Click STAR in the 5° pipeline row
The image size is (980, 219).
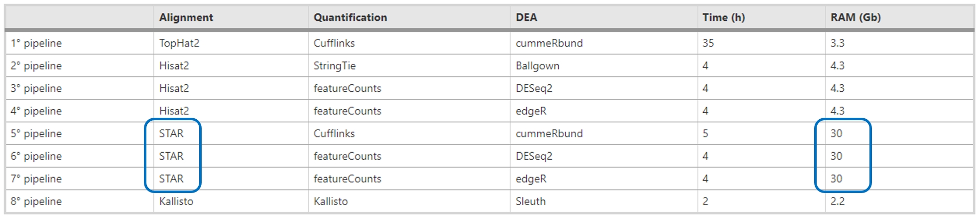[171, 134]
